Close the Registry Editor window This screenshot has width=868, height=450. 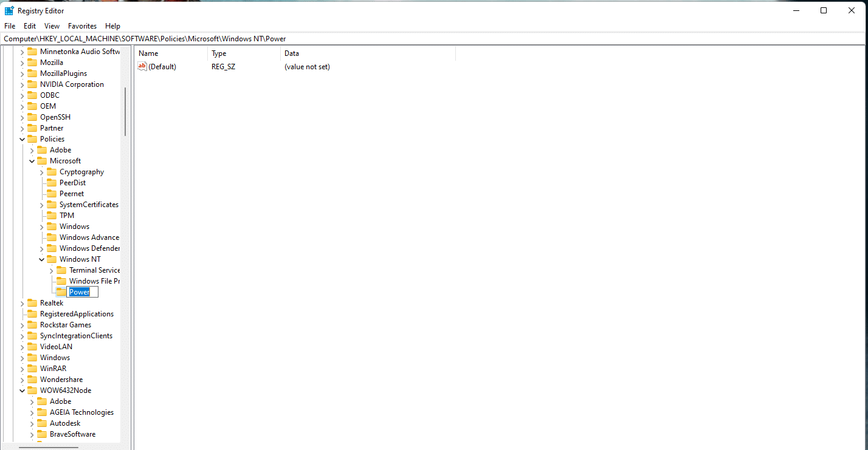(x=852, y=10)
